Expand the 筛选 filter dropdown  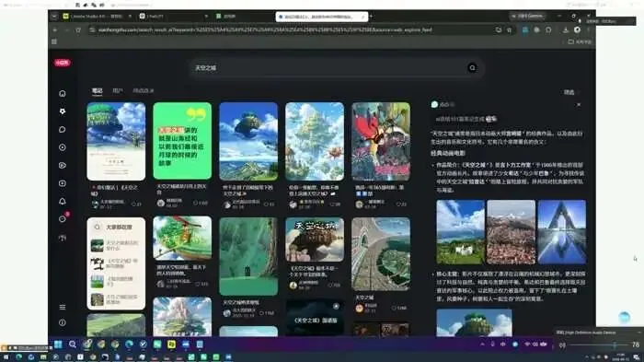[571, 92]
